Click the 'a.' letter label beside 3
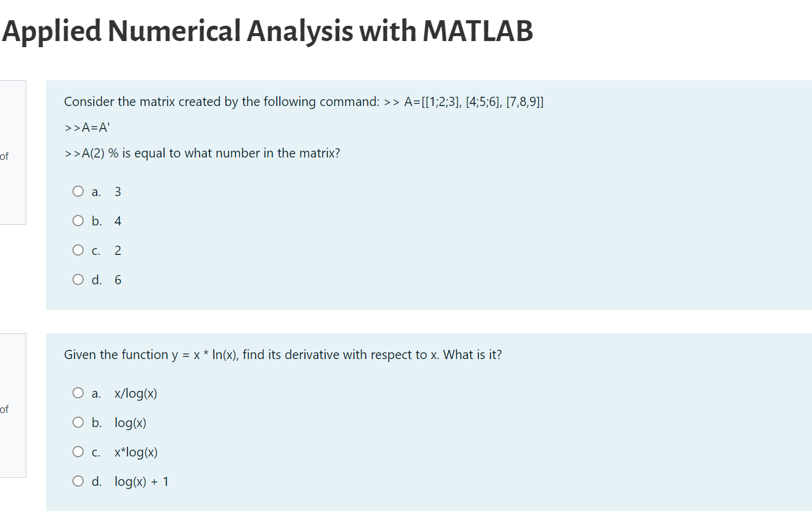This screenshot has height=511, width=812. click(x=96, y=192)
